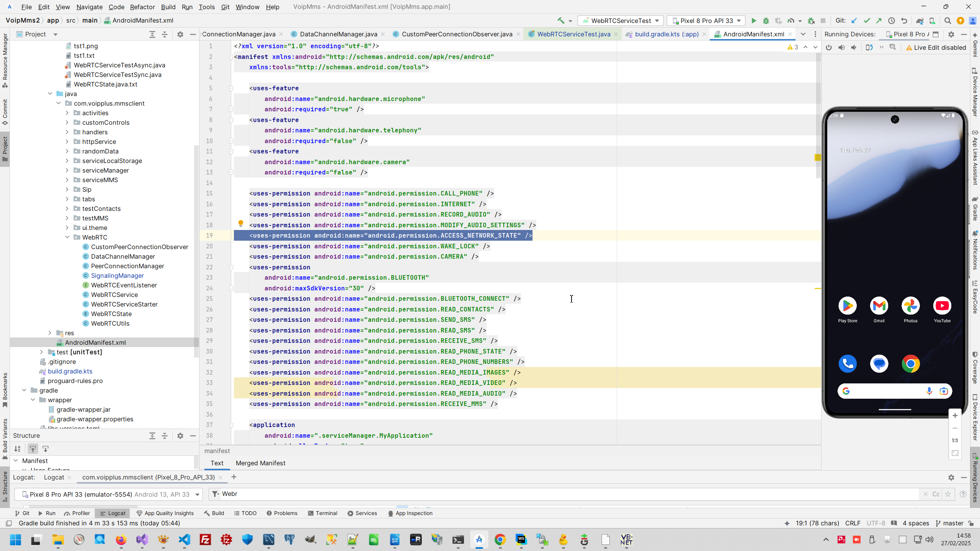Rotate the emulator device

[x=869, y=47]
